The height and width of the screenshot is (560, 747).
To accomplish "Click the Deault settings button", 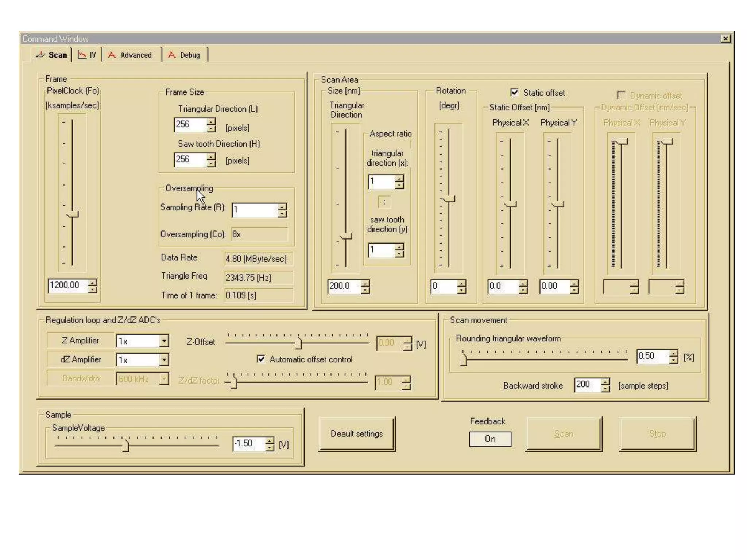I will click(356, 434).
